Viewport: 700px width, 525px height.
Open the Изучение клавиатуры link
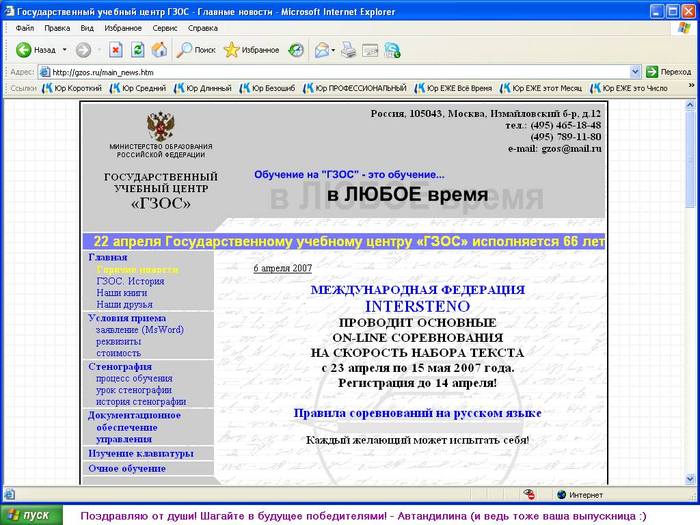141,454
